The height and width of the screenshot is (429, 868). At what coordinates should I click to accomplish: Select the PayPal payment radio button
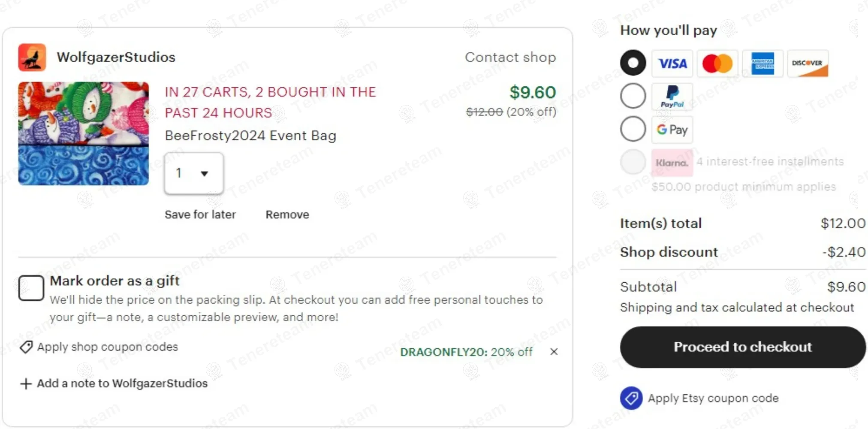pyautogui.click(x=633, y=96)
